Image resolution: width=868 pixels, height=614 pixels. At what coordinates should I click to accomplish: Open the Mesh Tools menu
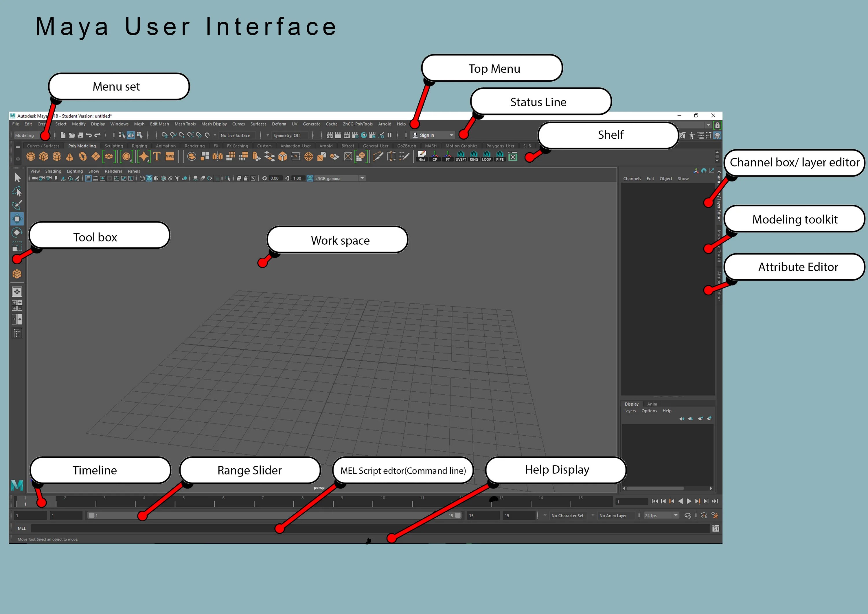(x=185, y=124)
